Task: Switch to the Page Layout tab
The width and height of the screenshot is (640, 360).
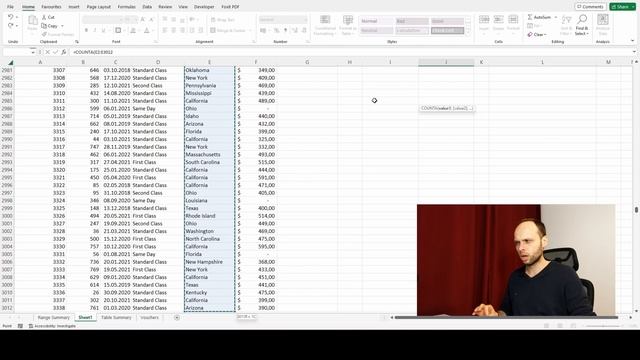Action: (x=98, y=7)
